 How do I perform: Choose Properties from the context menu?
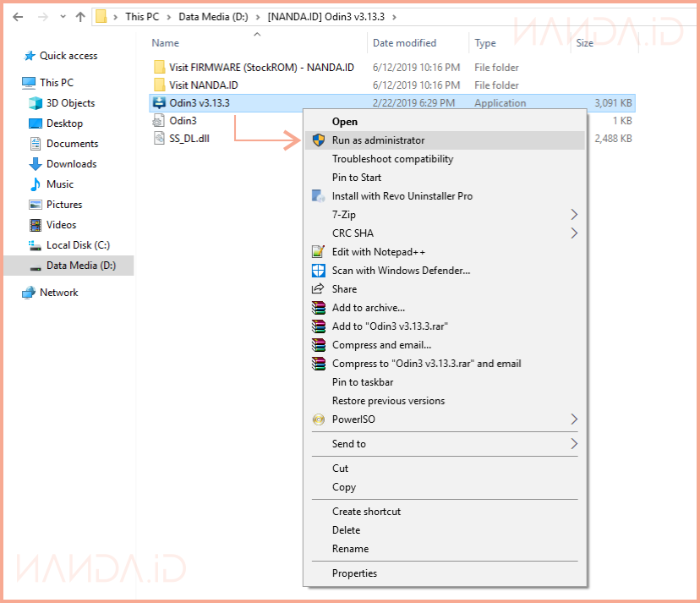354,573
